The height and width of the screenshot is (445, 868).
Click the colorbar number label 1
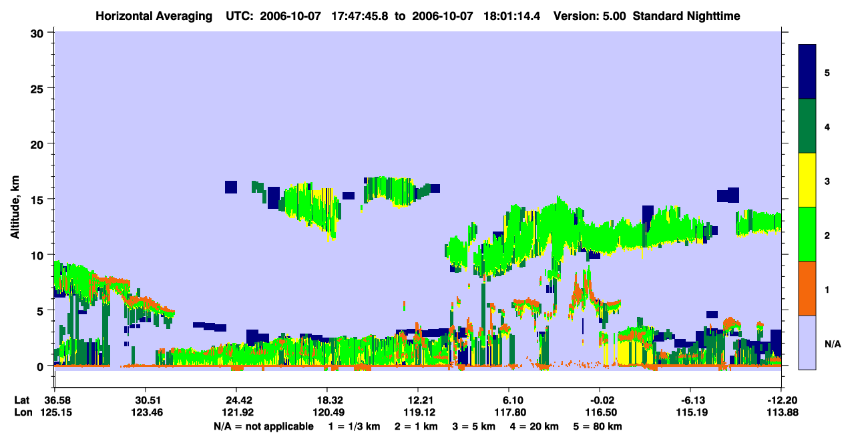tap(827, 290)
